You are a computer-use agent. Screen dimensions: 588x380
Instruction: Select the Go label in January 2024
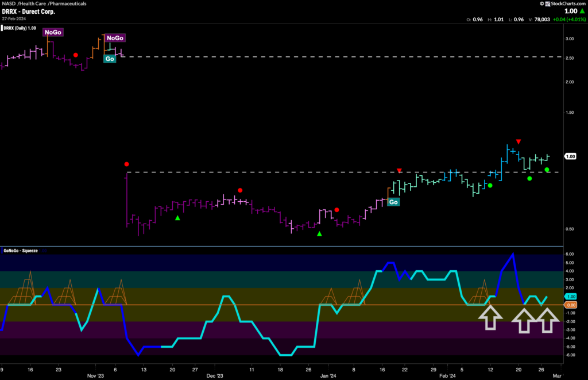coord(393,202)
